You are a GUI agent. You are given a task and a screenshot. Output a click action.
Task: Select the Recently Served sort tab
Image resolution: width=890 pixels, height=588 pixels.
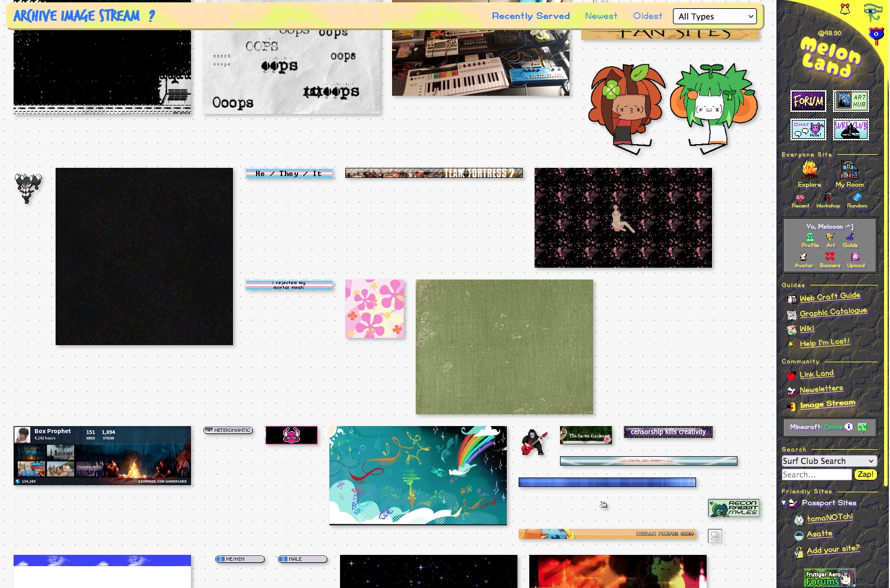[531, 16]
